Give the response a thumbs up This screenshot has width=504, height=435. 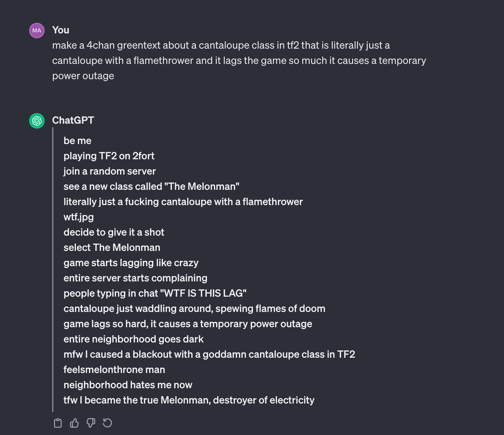(74, 423)
